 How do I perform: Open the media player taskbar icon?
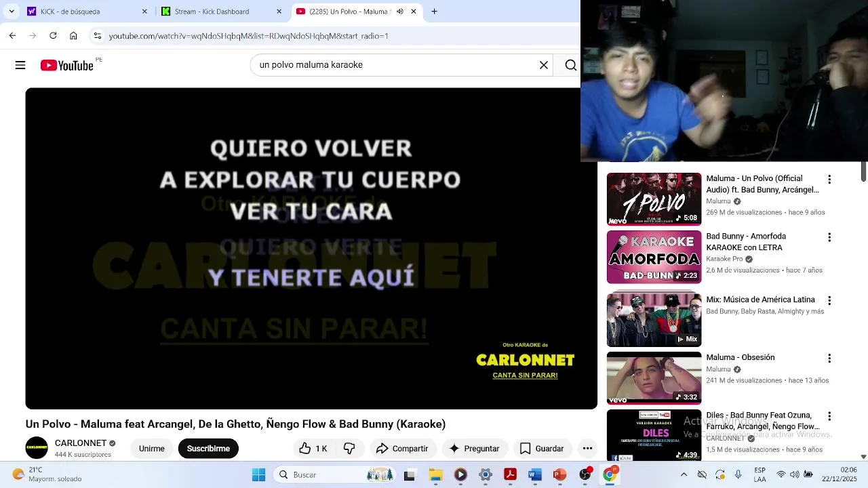point(460,475)
